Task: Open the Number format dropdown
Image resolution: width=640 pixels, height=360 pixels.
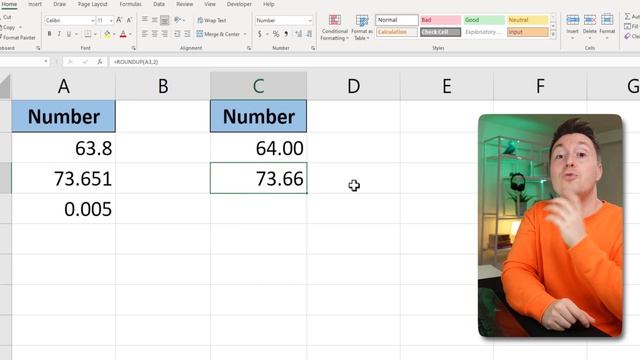Action: click(x=310, y=20)
